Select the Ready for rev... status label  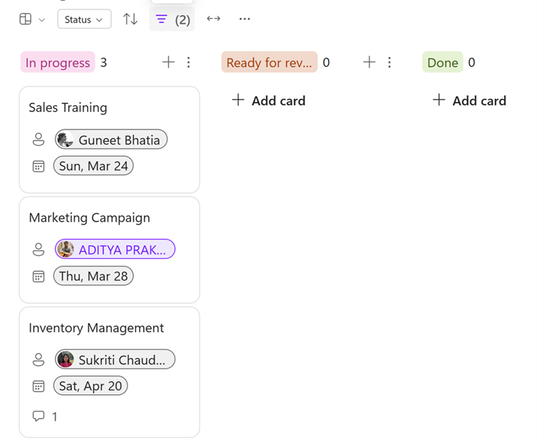coord(269,62)
